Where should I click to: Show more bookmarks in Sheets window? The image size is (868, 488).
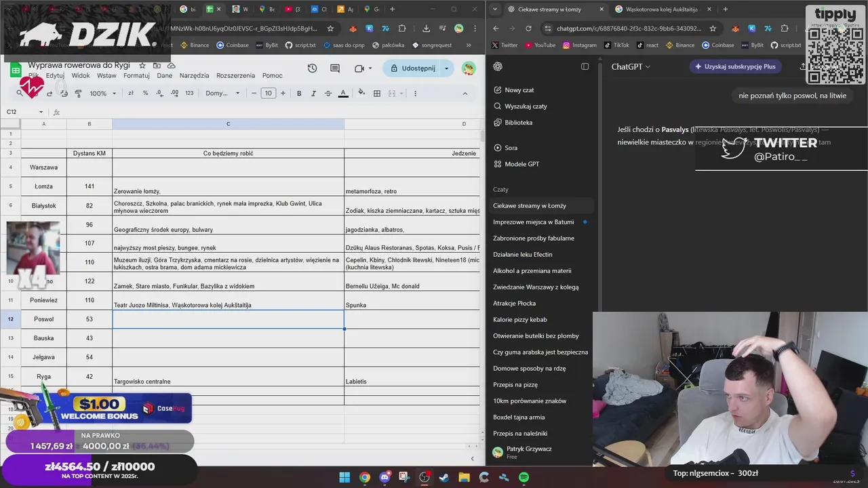(468, 45)
